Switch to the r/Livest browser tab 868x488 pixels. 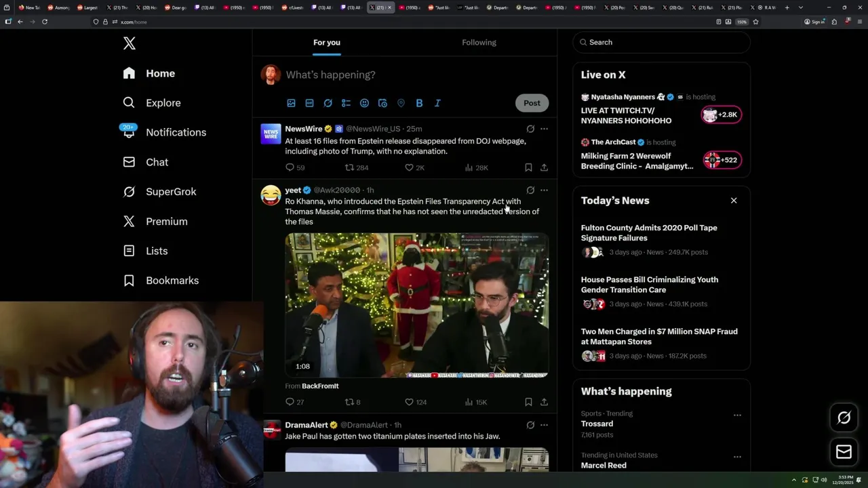(x=292, y=7)
